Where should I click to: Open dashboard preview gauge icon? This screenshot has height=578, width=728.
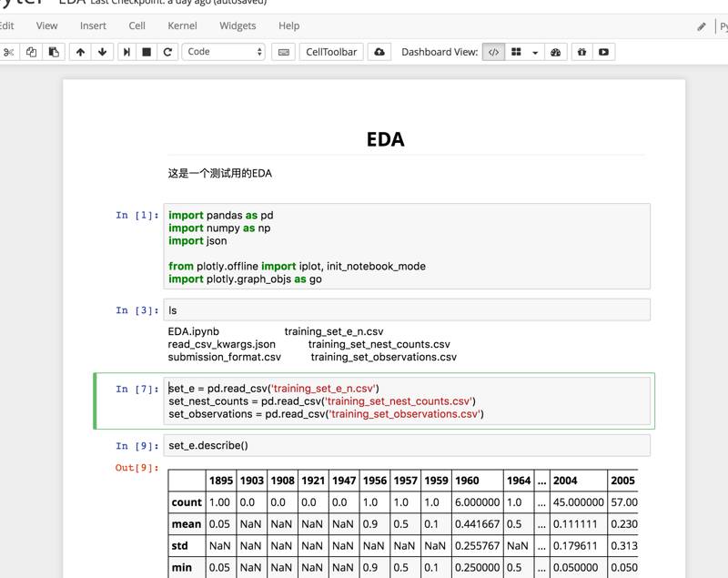tap(556, 52)
